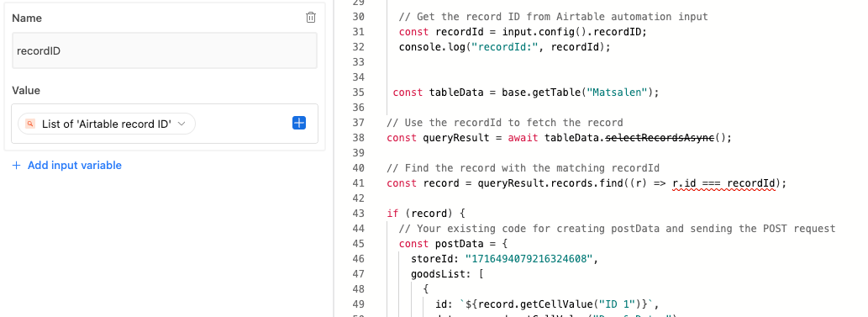
Task: Click the Value label
Action: [26, 90]
